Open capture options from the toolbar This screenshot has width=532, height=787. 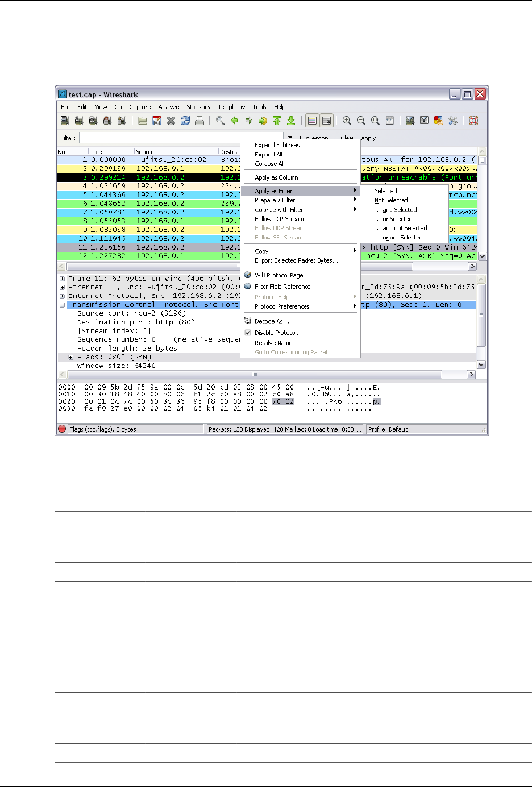(x=79, y=121)
